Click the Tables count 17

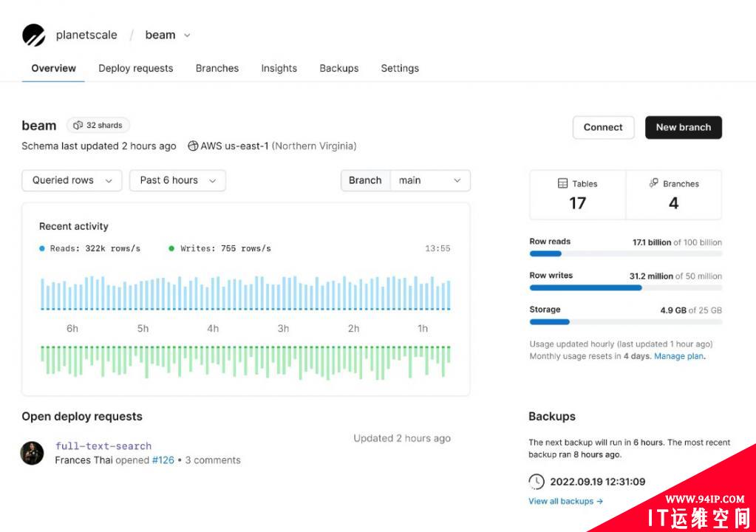pyautogui.click(x=577, y=203)
